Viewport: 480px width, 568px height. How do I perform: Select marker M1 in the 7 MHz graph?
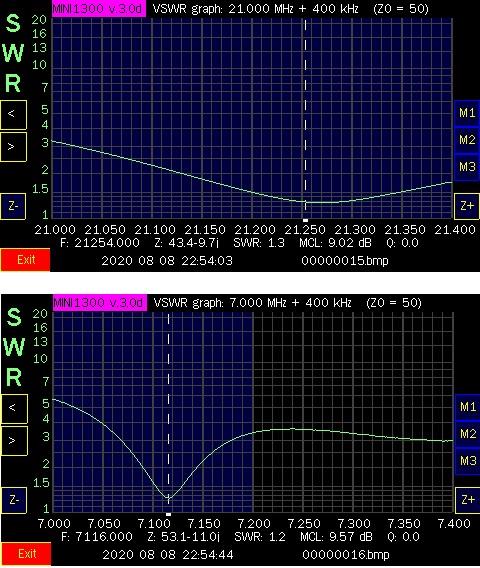tap(467, 407)
